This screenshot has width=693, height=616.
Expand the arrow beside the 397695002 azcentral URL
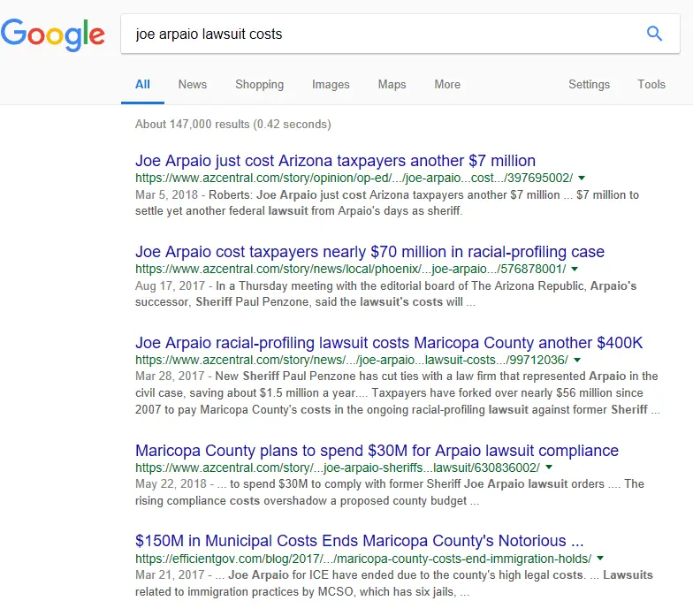tap(582, 179)
